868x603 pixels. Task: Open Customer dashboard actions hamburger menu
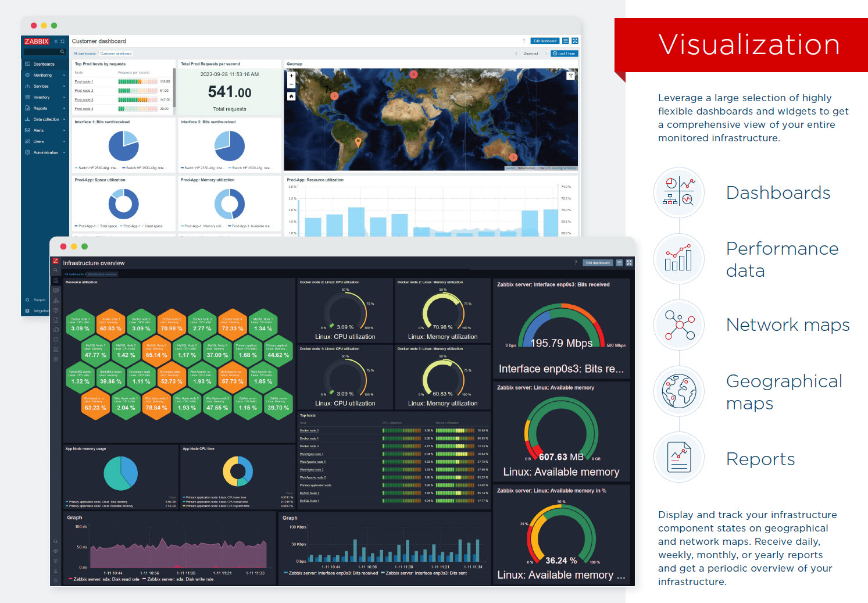(566, 41)
